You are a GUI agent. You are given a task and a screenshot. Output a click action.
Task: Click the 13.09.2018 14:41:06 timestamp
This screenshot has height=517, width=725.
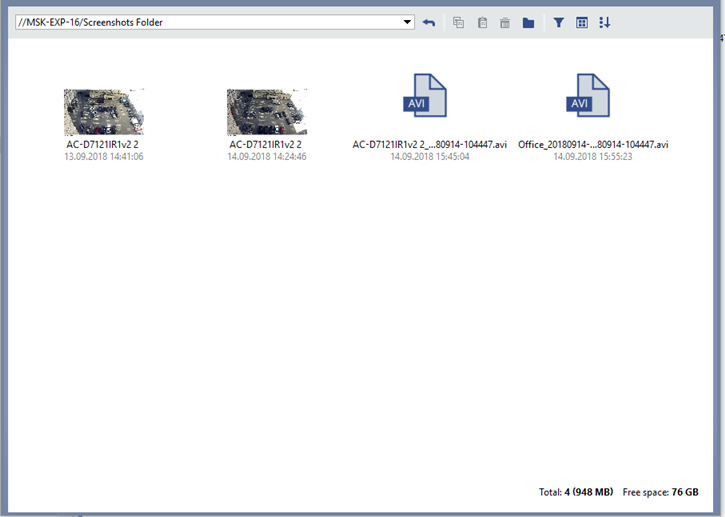click(x=104, y=157)
